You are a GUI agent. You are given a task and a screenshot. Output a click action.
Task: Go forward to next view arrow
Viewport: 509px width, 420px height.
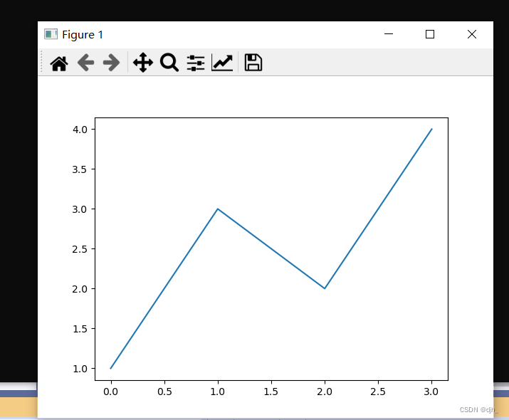[x=111, y=63]
